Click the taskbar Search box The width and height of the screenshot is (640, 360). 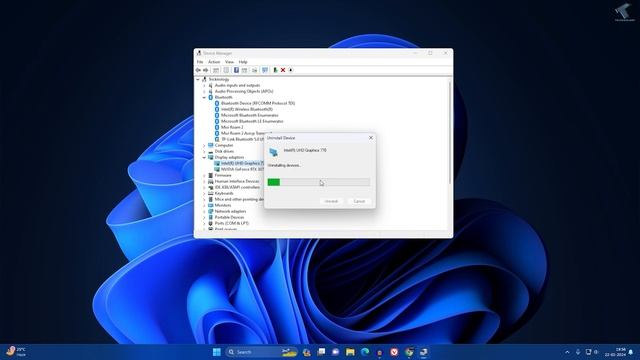(x=261, y=352)
